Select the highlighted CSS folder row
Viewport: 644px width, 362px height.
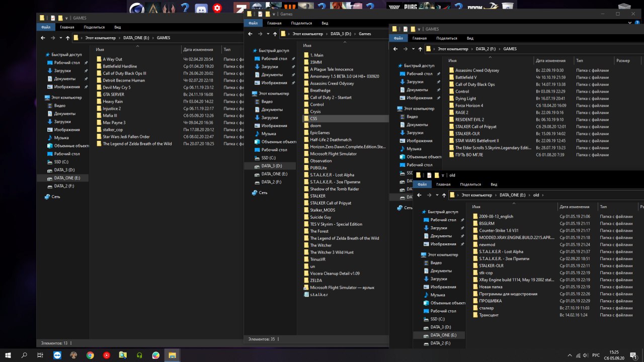pyautogui.click(x=345, y=119)
